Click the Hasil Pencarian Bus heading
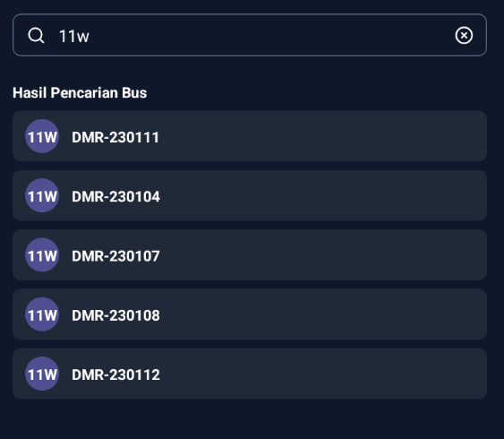504x439 pixels. pyautogui.click(x=80, y=92)
